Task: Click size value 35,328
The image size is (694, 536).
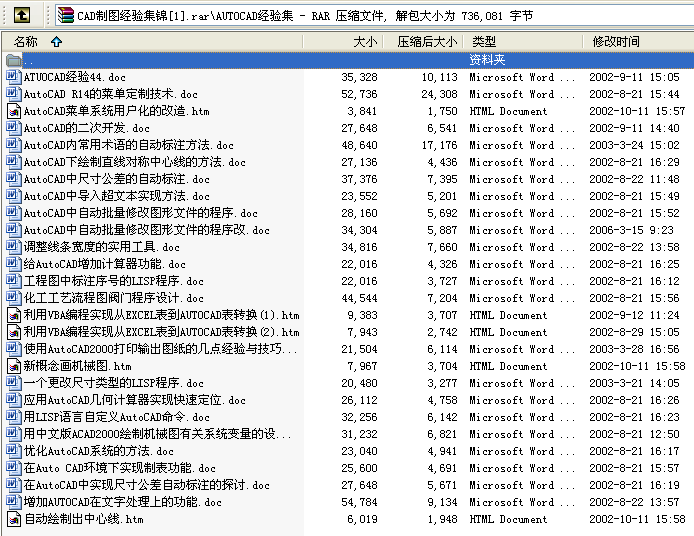Action: point(359,77)
